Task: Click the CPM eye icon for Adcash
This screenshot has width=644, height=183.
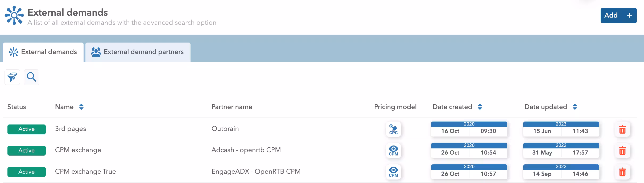Action: coord(393,151)
